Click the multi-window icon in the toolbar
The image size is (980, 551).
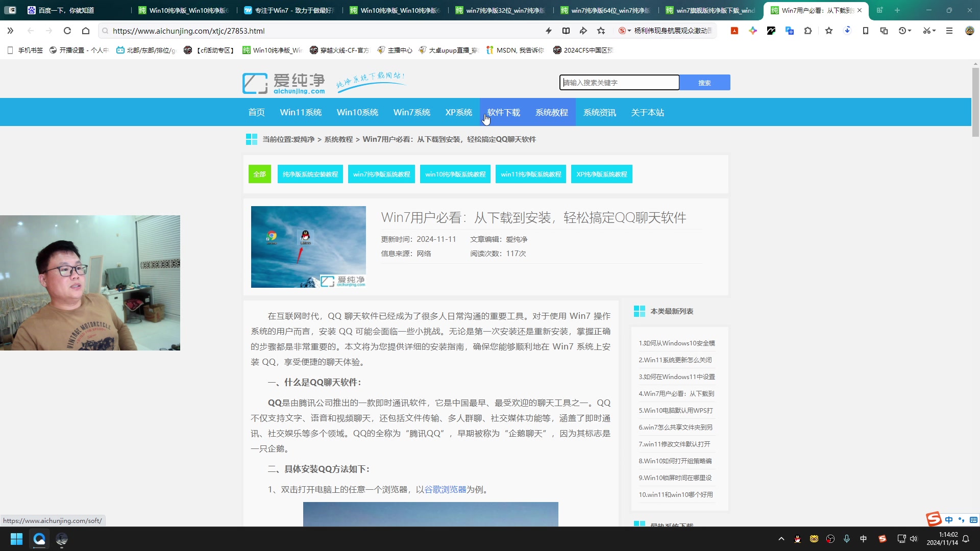point(884,31)
